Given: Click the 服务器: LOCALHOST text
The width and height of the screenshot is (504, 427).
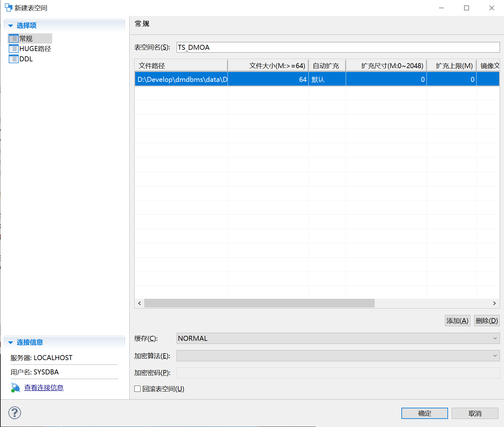Looking at the screenshot, I should (41, 358).
